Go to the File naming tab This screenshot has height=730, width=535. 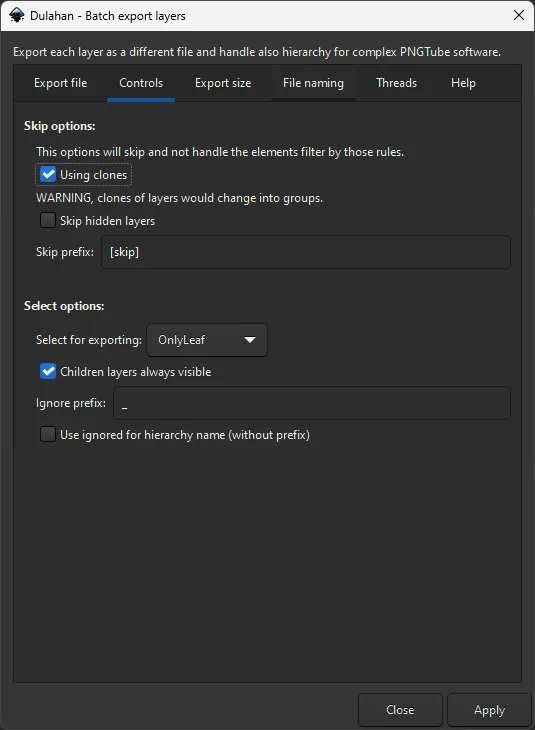pyautogui.click(x=313, y=83)
